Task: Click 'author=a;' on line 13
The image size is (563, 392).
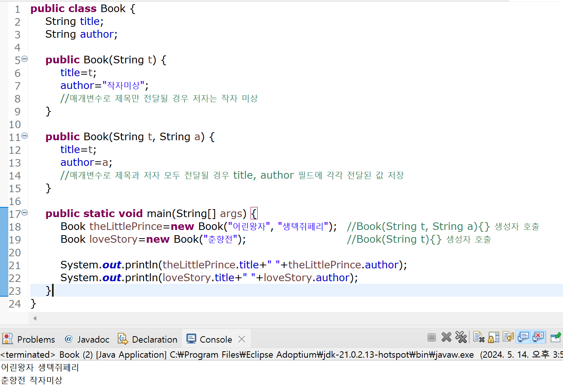Action: tap(86, 162)
